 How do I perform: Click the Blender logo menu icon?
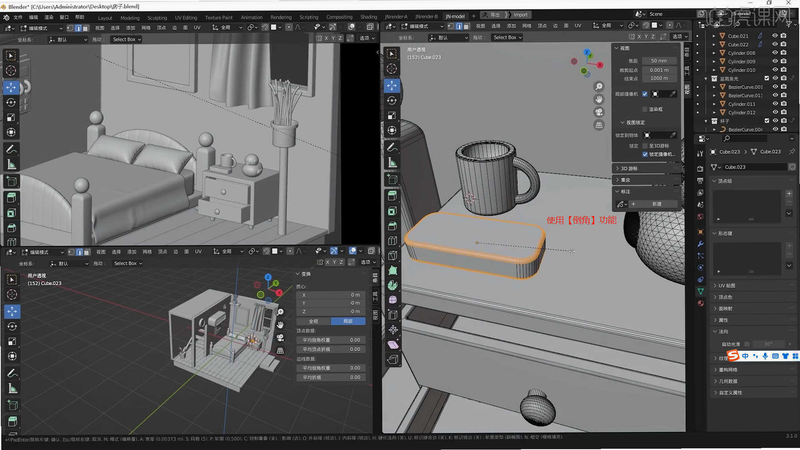tap(6, 17)
